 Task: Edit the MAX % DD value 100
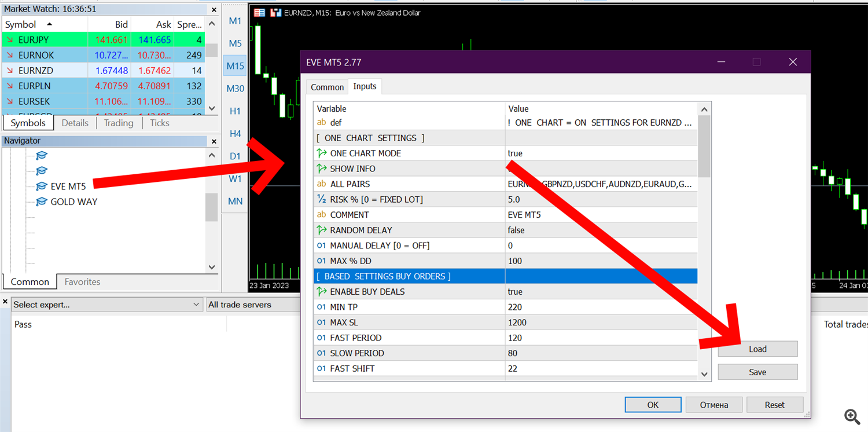click(x=601, y=261)
